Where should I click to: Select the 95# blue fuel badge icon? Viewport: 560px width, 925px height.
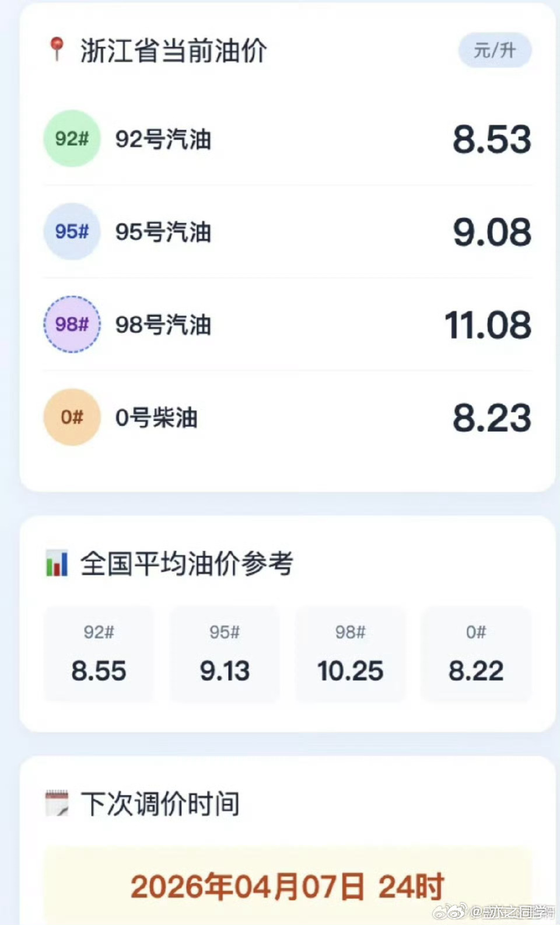[x=71, y=232]
